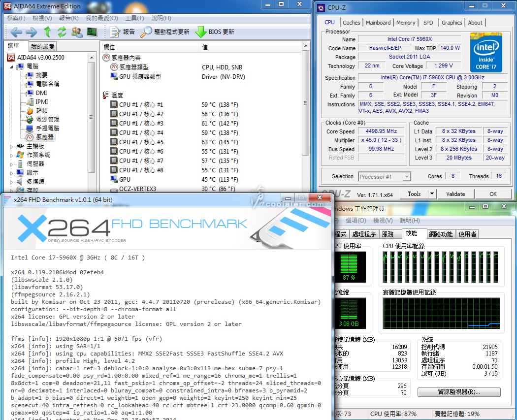
Task: Select DMI in the AIDA64 tree
Action: tap(41, 93)
